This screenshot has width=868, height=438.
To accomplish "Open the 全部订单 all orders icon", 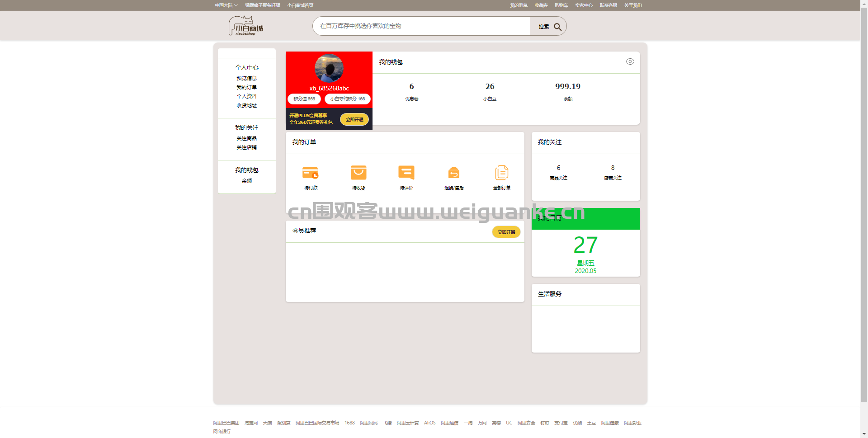I will point(502,173).
